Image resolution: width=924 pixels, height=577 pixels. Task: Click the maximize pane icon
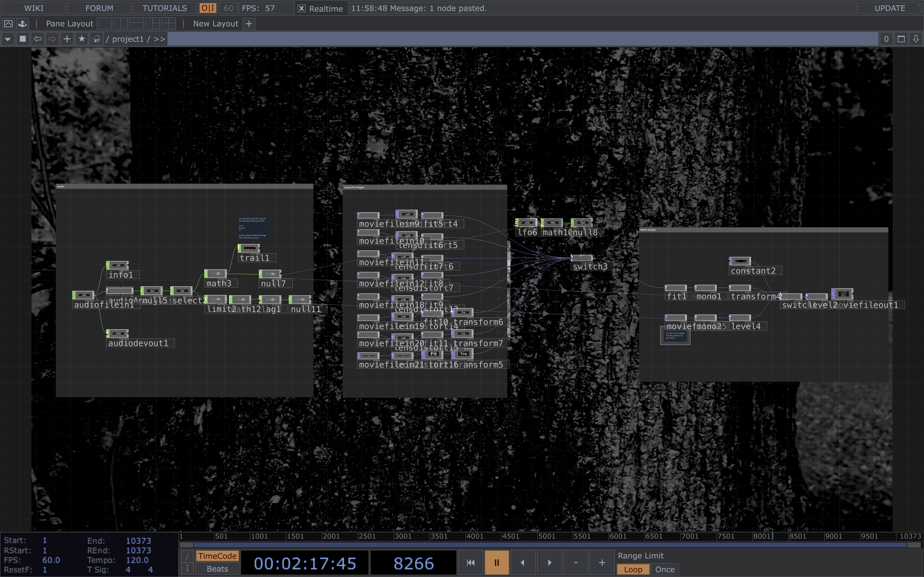point(901,39)
